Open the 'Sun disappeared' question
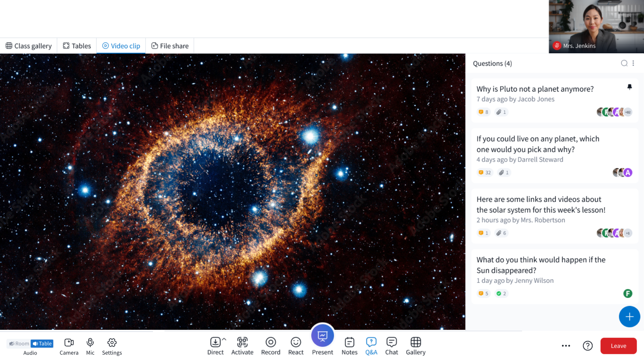 click(554, 277)
